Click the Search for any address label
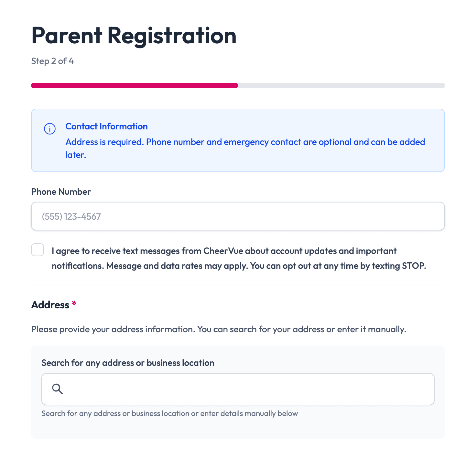The image size is (476, 449). (127, 363)
